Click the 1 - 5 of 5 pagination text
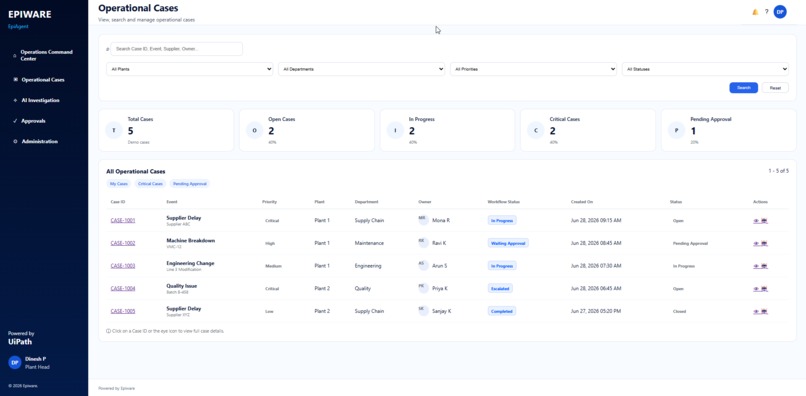Screen dimensions: 806x396 click(x=779, y=171)
